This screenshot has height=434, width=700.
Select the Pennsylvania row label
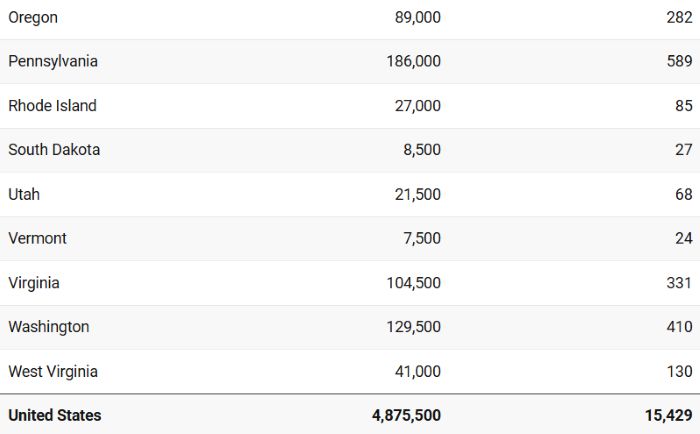coord(53,61)
